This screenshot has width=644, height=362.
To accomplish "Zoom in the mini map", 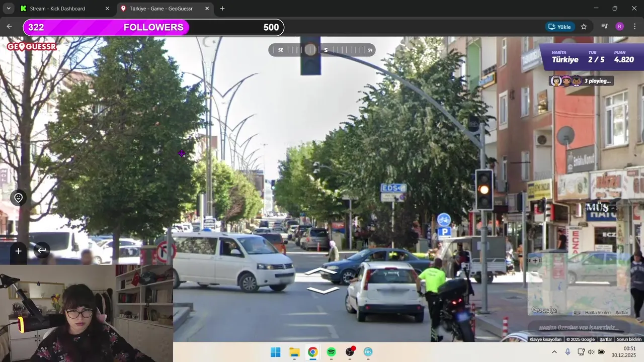I will coord(535,260).
